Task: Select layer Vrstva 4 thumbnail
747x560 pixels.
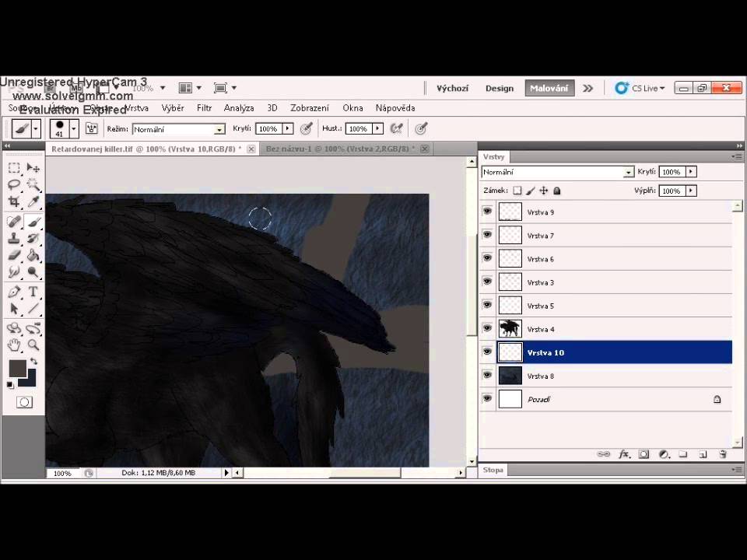Action: pyautogui.click(x=510, y=329)
